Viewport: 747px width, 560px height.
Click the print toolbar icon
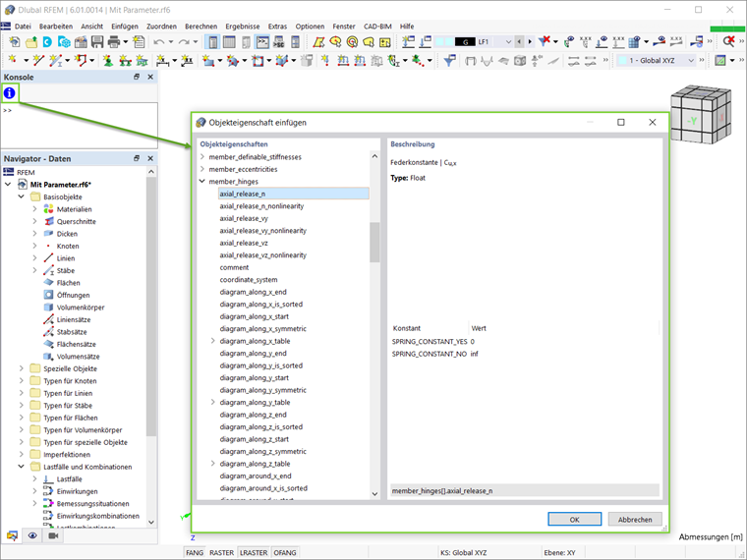click(114, 42)
